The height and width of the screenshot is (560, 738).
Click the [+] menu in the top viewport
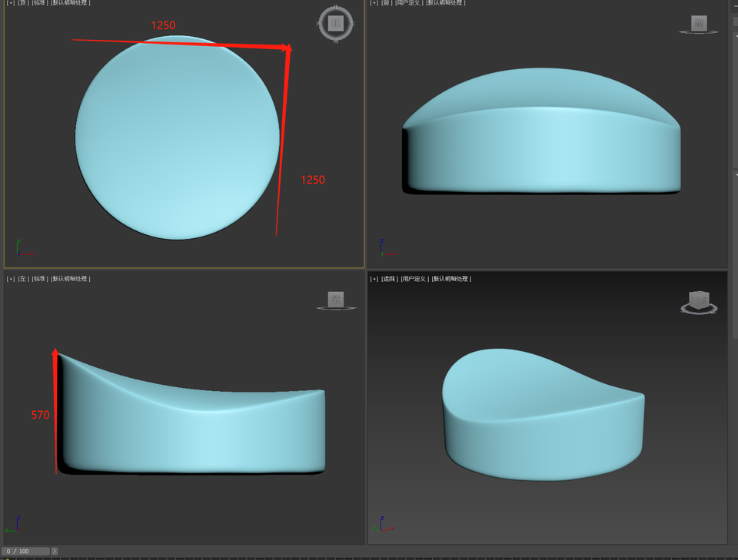[x=11, y=3]
